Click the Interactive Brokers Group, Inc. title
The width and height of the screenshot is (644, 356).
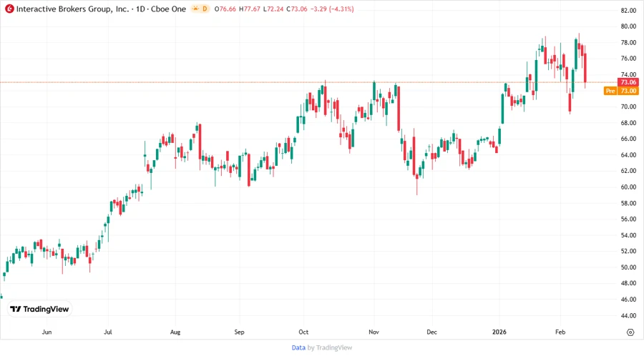point(72,9)
